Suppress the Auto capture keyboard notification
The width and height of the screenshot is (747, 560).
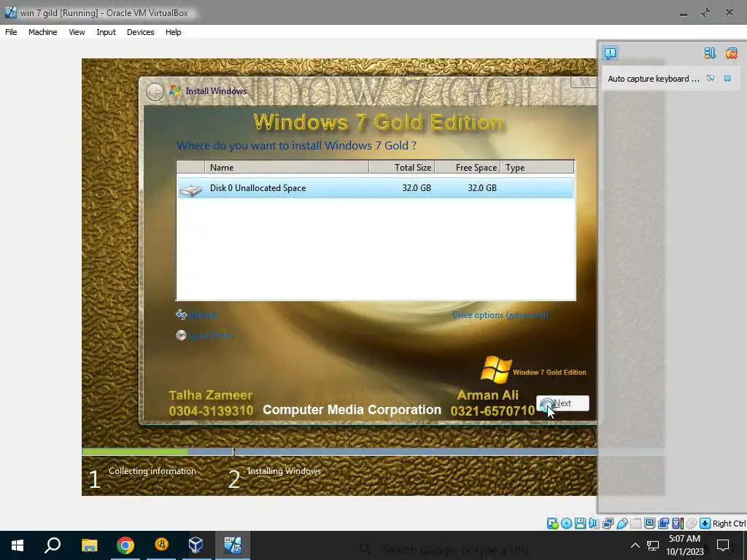(711, 79)
